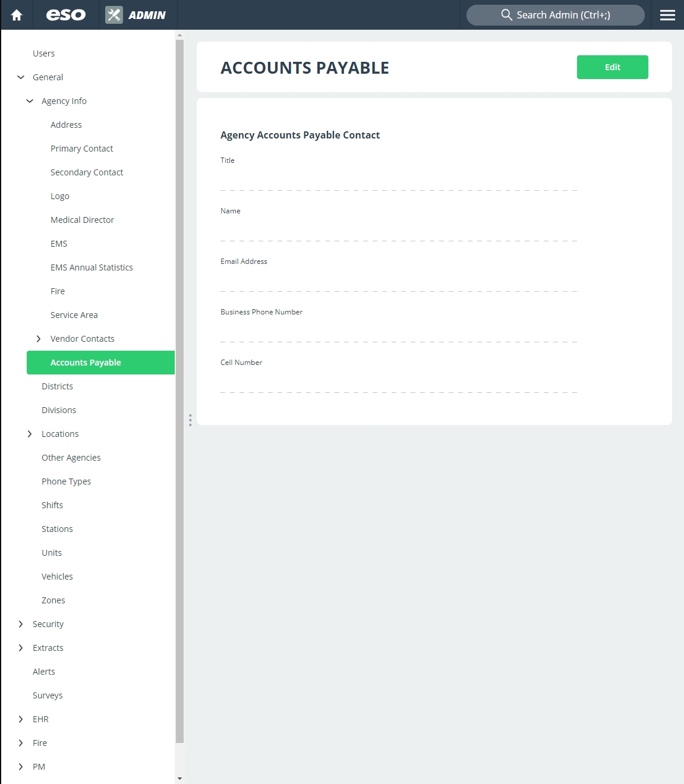Collapse the Agency Info tree node

(30, 101)
